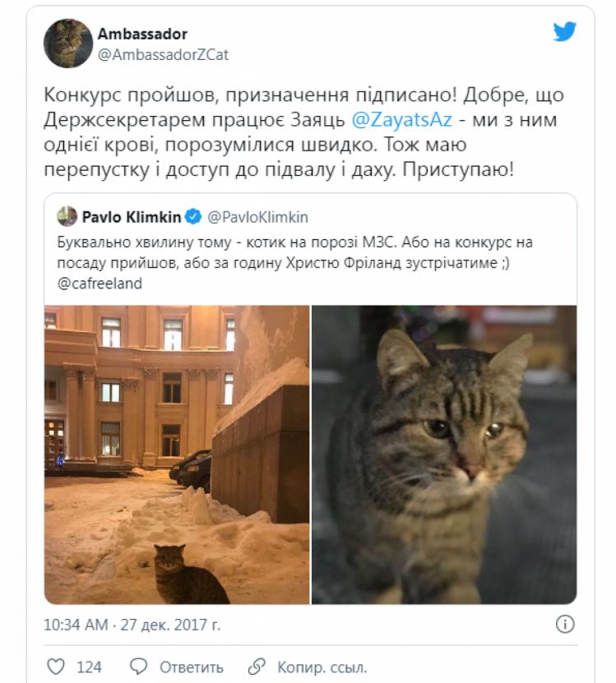Click the Twitter bird logo
This screenshot has width=616, height=683.
click(564, 31)
